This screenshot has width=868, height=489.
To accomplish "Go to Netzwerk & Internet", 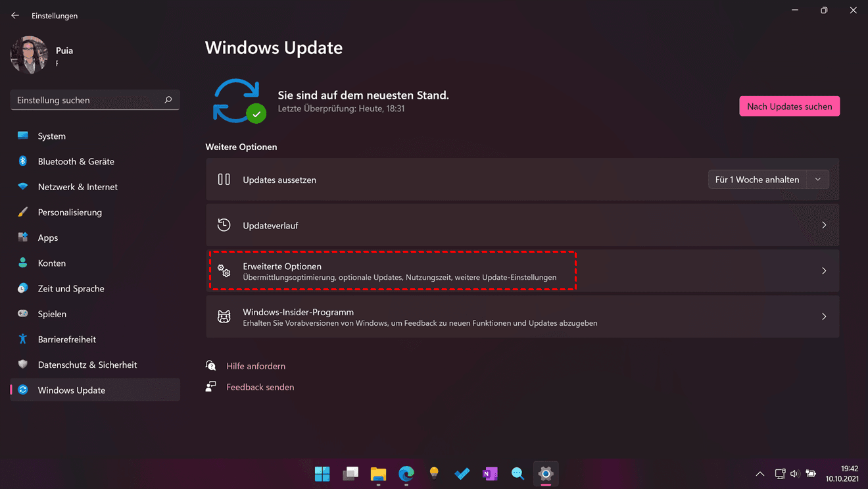I will click(x=95, y=187).
